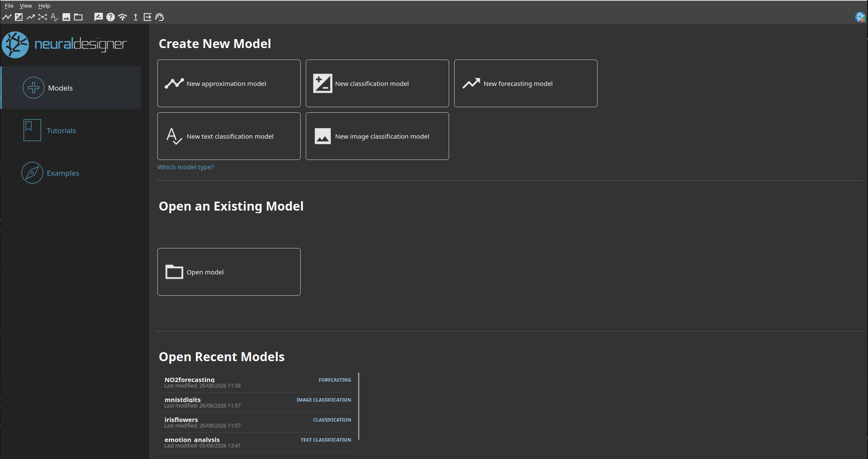Click the classification plus-minus toolbar icon
868x459 pixels.
(19, 17)
